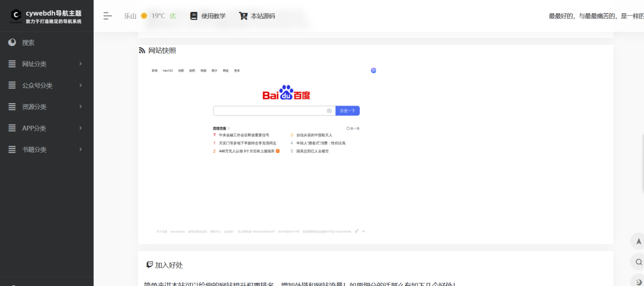
Task: Click the list icon beside 公众号分类
Action: click(x=13, y=85)
